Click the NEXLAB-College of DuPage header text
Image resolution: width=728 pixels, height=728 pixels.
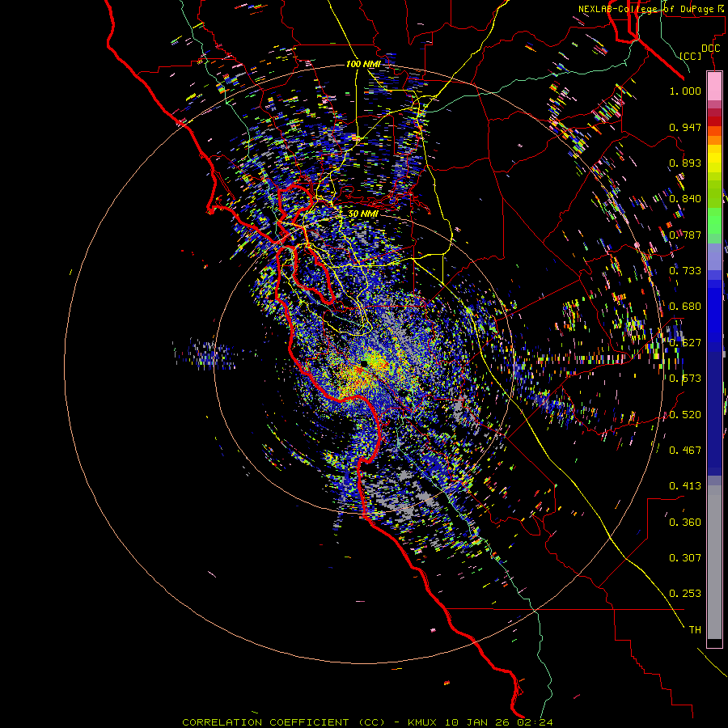(x=650, y=9)
